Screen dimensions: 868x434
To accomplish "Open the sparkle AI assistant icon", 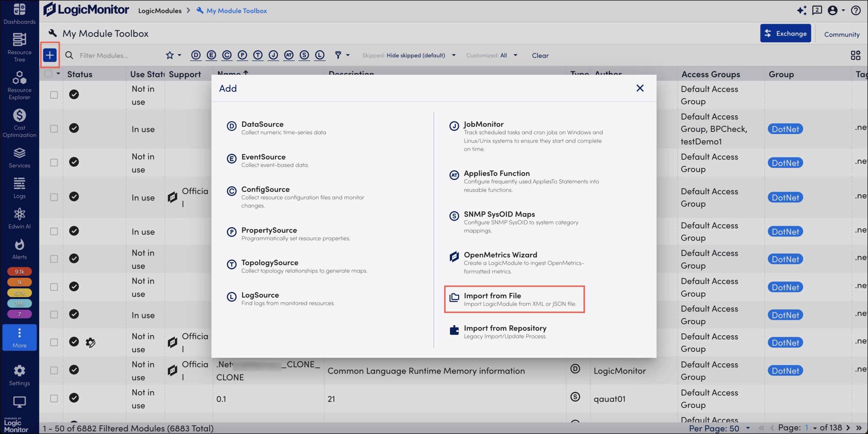I will click(x=802, y=11).
